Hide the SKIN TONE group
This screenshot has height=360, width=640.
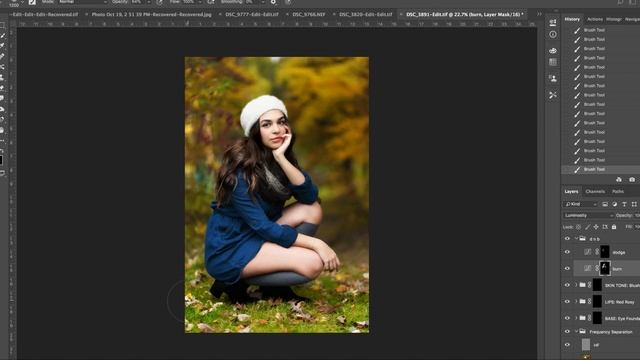click(567, 285)
